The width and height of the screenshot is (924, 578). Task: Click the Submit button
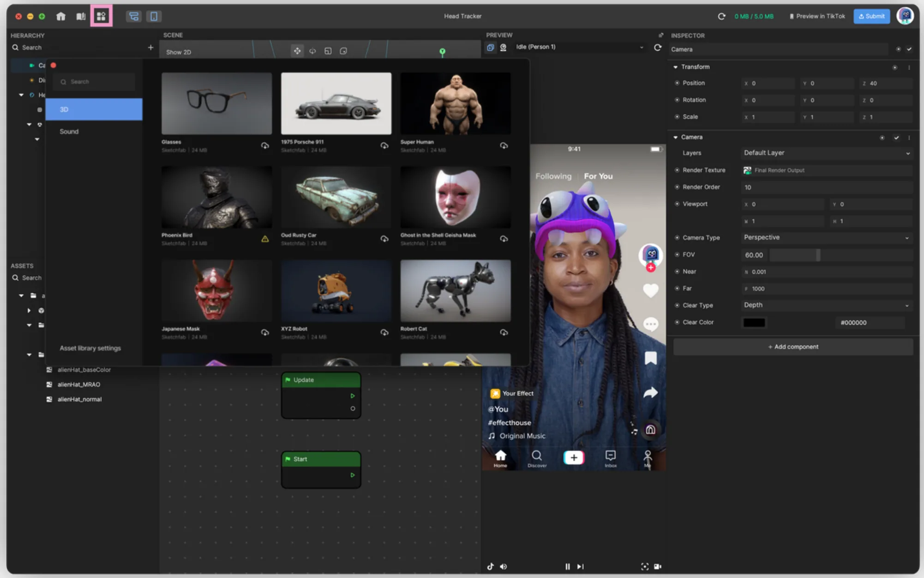(872, 16)
